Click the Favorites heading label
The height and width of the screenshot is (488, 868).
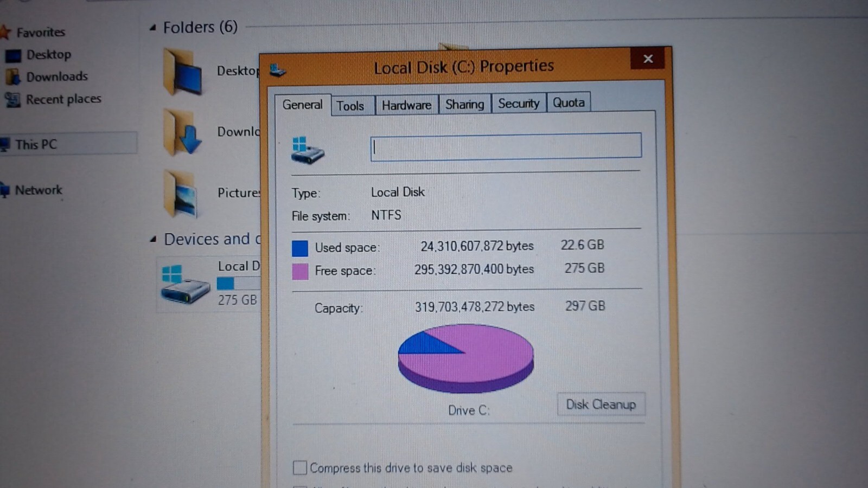point(41,33)
